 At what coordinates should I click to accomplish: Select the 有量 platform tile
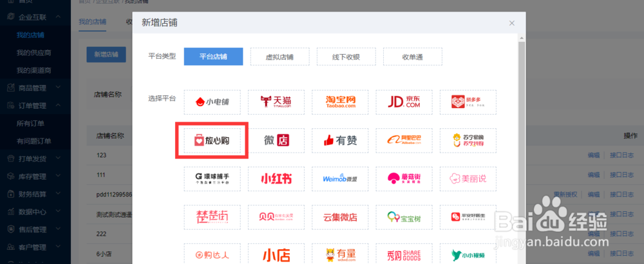point(340,254)
